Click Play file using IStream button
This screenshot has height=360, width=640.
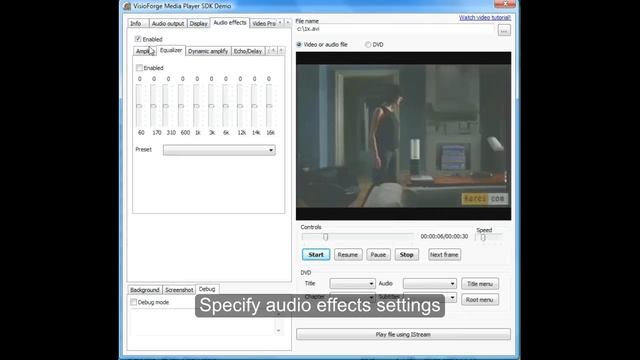pos(403,334)
